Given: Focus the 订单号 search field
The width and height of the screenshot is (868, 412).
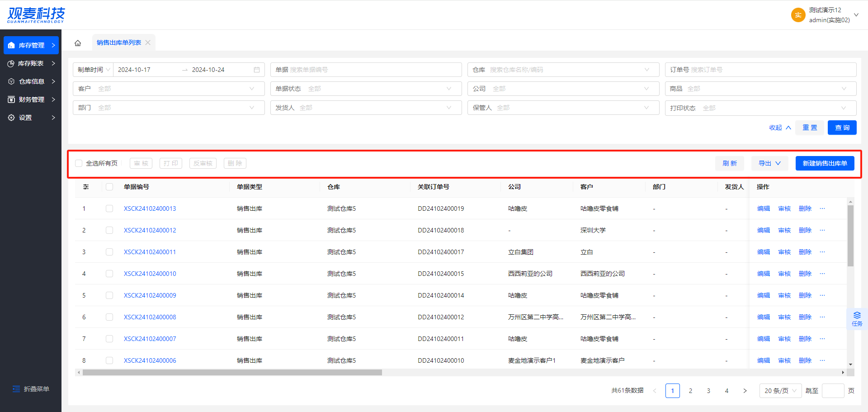Looking at the screenshot, I should [760, 70].
